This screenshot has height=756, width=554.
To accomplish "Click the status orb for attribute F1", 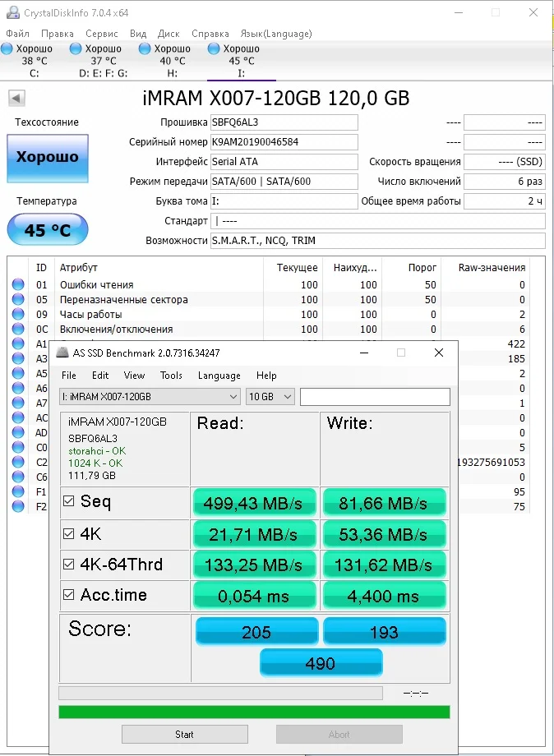I will click(18, 491).
